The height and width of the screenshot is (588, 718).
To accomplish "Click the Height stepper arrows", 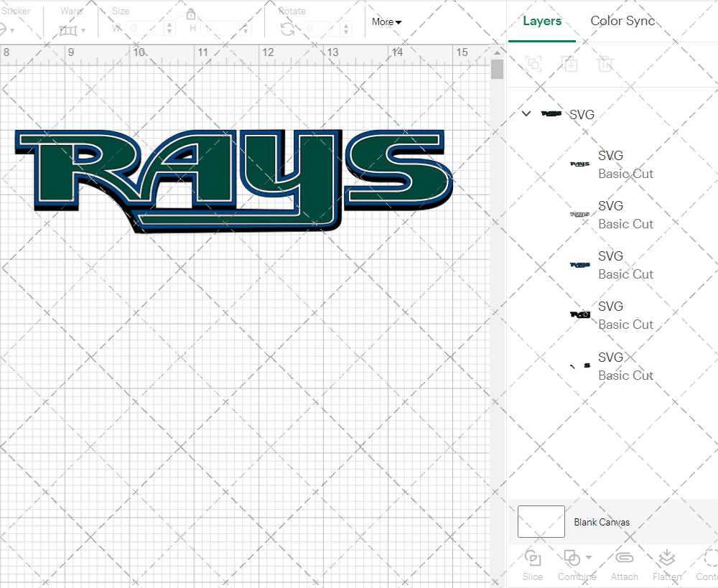I will tap(246, 29).
